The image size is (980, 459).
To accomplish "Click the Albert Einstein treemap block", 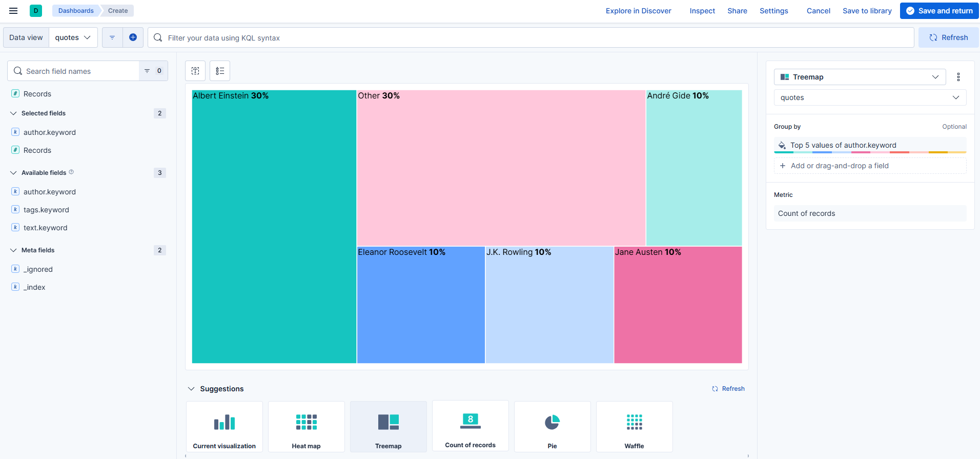I will click(x=274, y=227).
